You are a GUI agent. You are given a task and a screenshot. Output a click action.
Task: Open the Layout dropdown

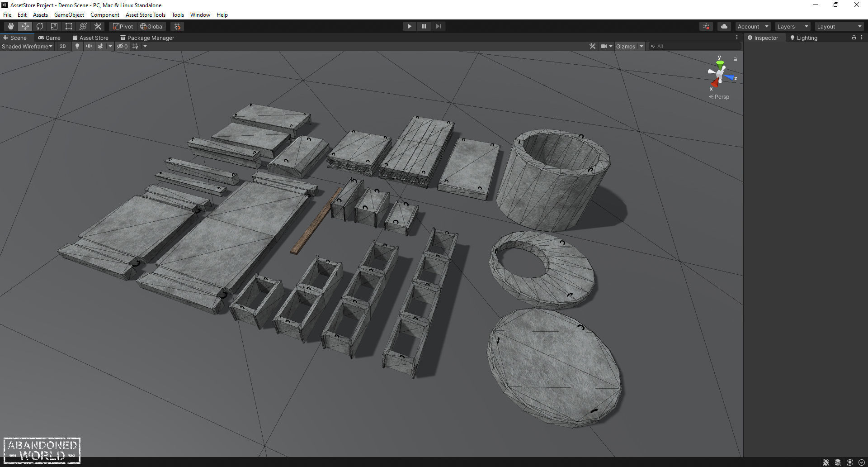(x=840, y=26)
